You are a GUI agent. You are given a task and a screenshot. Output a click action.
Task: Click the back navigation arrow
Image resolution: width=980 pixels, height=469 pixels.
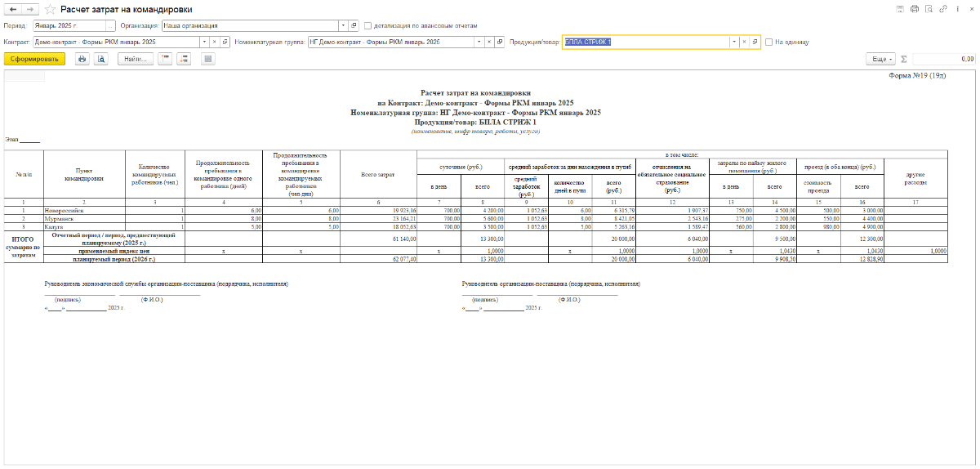pyautogui.click(x=13, y=9)
